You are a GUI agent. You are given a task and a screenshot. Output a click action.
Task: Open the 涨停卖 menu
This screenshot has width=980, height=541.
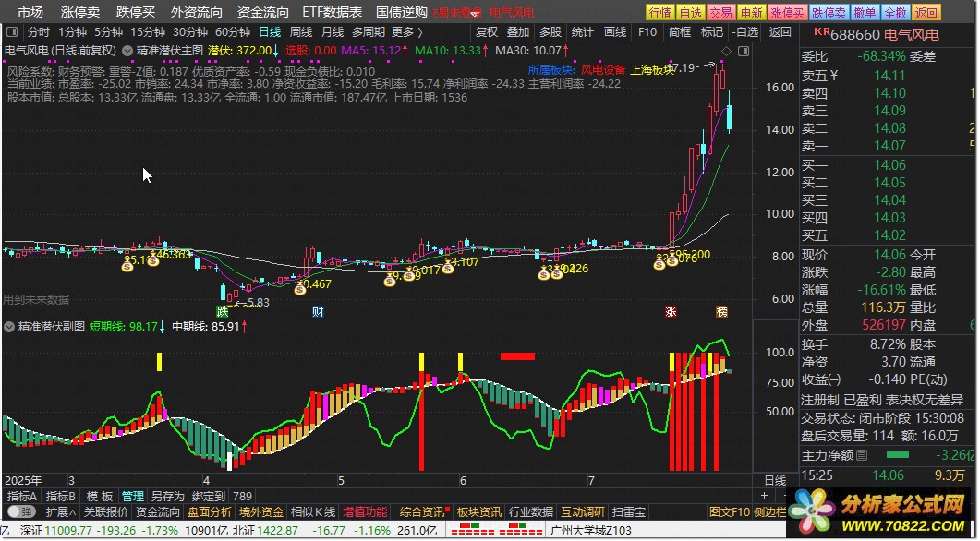tap(80, 12)
